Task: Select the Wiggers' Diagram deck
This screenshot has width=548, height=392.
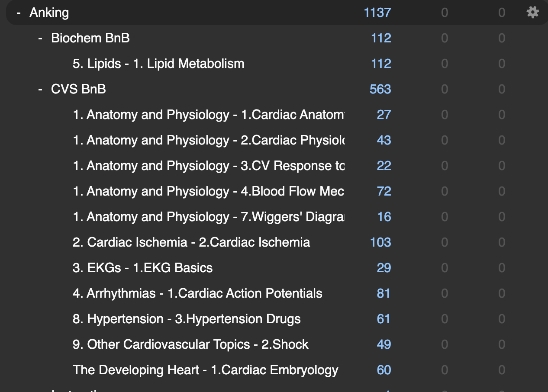Action: (x=208, y=217)
